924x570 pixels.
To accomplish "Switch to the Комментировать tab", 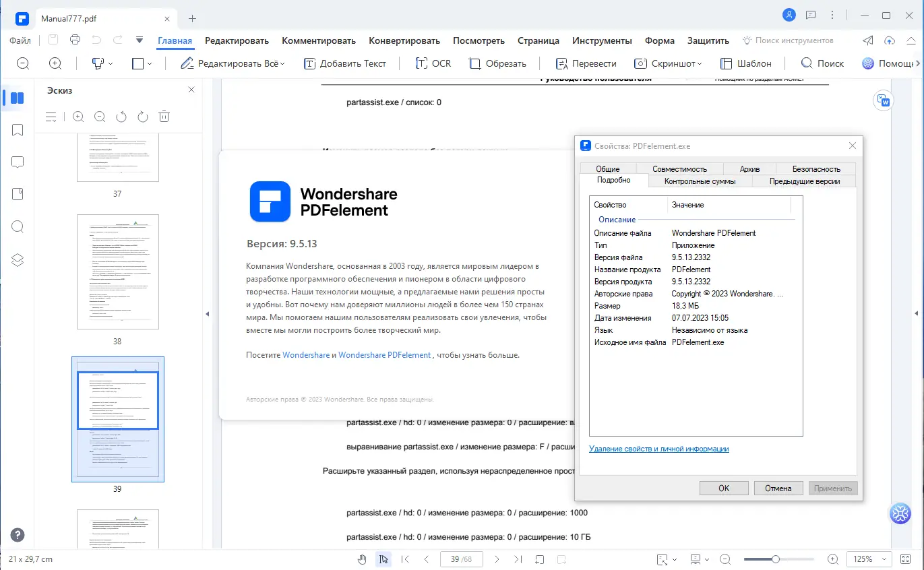I will pyautogui.click(x=319, y=40).
